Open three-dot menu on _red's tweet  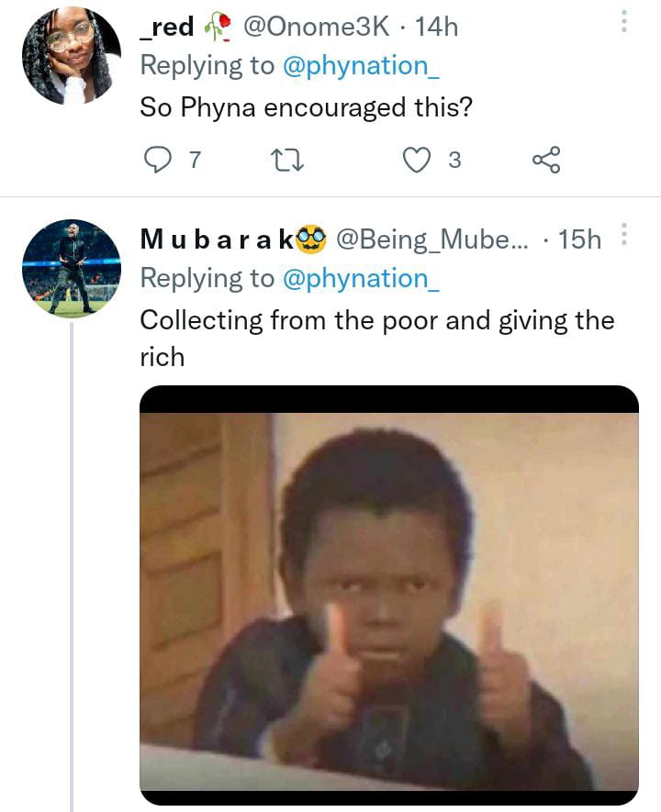[624, 22]
